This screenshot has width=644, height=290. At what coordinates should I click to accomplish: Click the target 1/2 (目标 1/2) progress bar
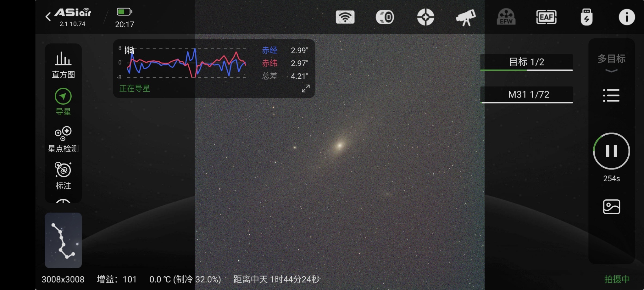coord(526,62)
